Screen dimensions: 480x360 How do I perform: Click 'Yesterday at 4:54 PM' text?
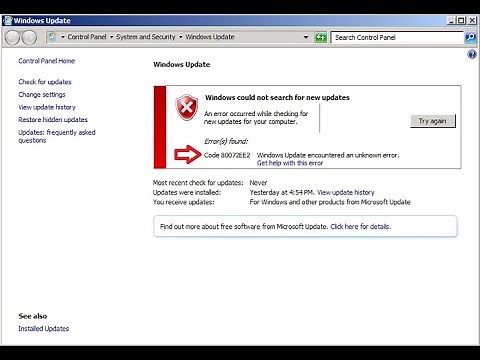tap(282, 192)
